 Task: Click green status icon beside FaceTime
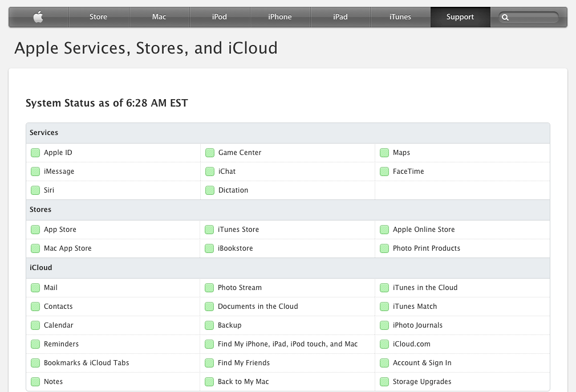pyautogui.click(x=384, y=171)
